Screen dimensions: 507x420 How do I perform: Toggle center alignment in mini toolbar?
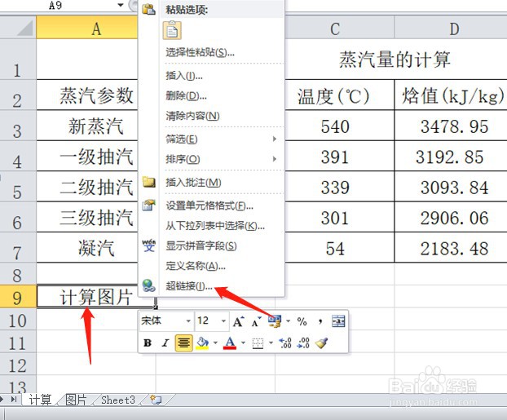tap(183, 343)
